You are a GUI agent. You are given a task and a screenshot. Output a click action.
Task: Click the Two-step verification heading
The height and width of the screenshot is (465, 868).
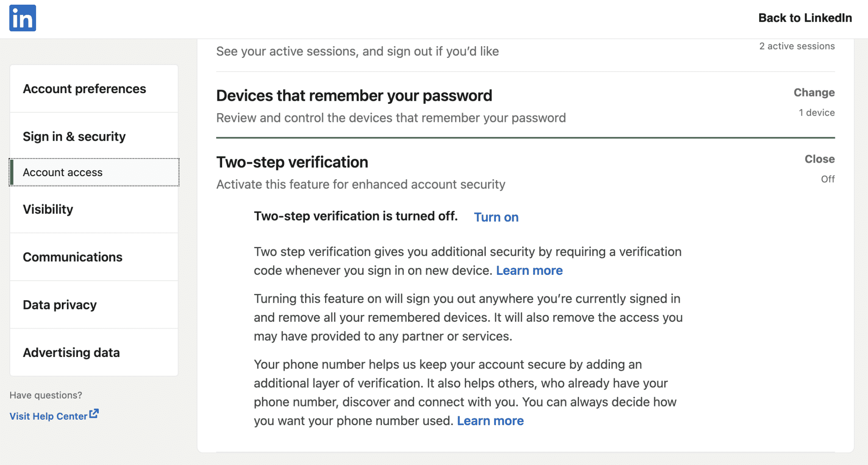[x=292, y=162]
